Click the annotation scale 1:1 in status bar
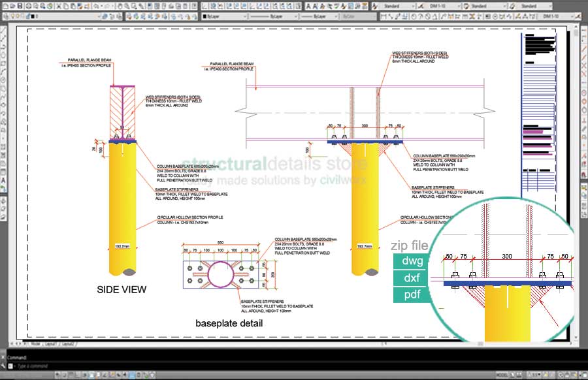Screen dimensions: 588x380 click(534, 375)
